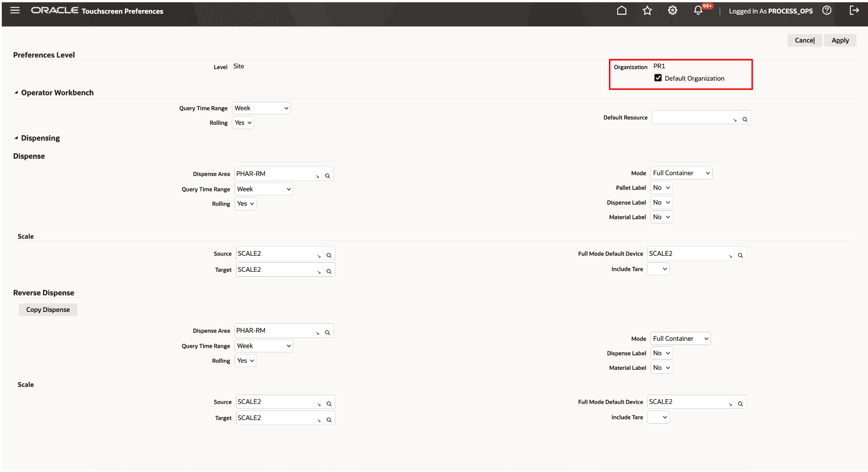Viewport: 868px width, 472px height.
Task: Open the Settings gear
Action: 672,10
